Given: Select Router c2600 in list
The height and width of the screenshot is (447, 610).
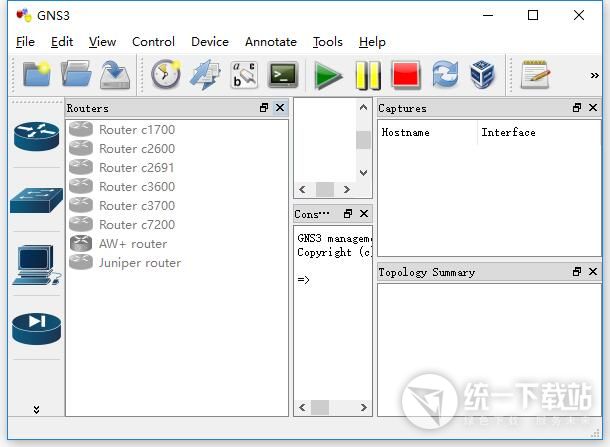Looking at the screenshot, I should (x=177, y=149).
